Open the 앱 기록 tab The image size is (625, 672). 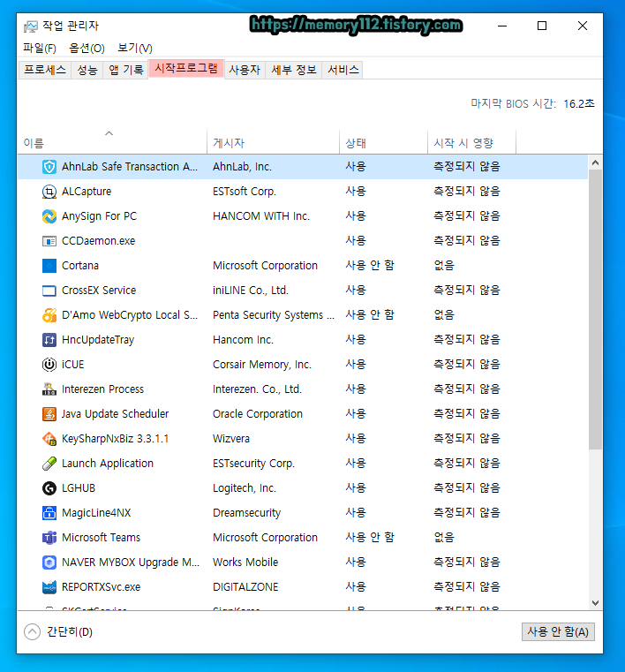coord(126,70)
